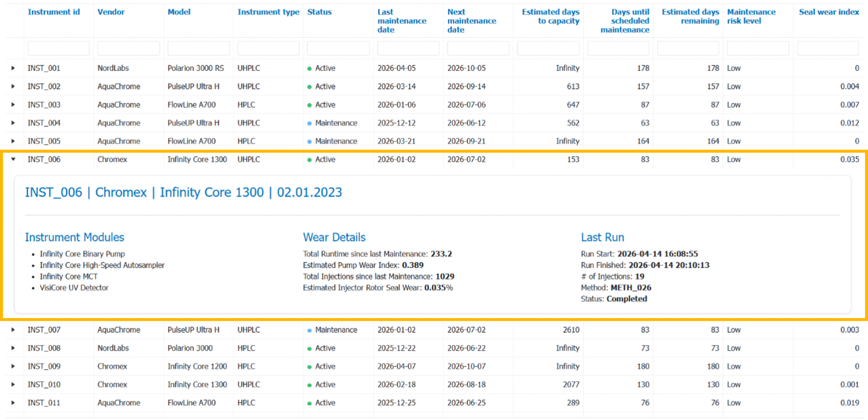Click Estimated Pump Wear Index value 0.389
868x420 pixels.
pos(413,265)
